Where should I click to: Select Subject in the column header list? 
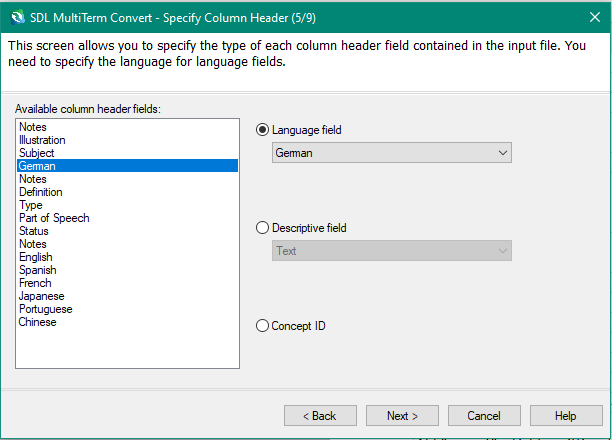point(36,153)
